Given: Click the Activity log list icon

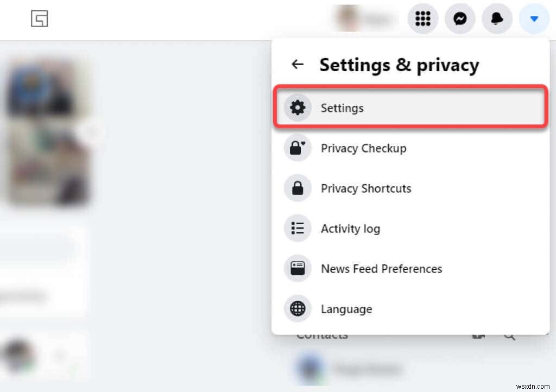Looking at the screenshot, I should (x=298, y=228).
